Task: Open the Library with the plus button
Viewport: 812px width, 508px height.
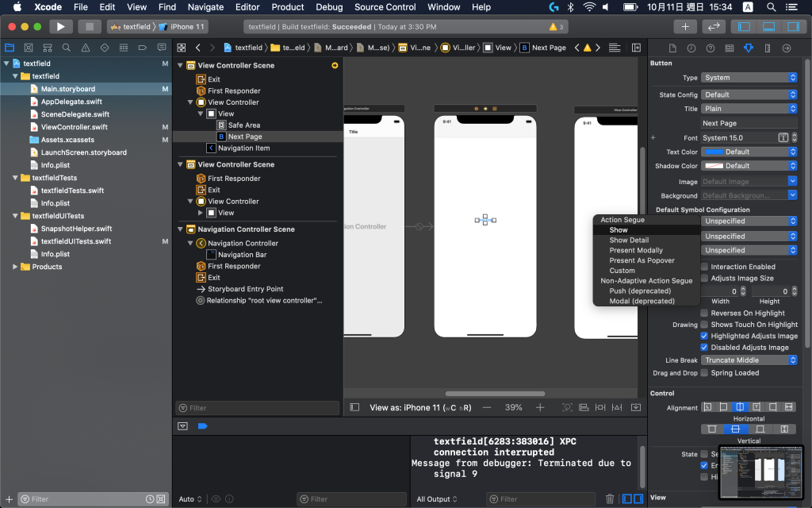Action: click(x=685, y=26)
